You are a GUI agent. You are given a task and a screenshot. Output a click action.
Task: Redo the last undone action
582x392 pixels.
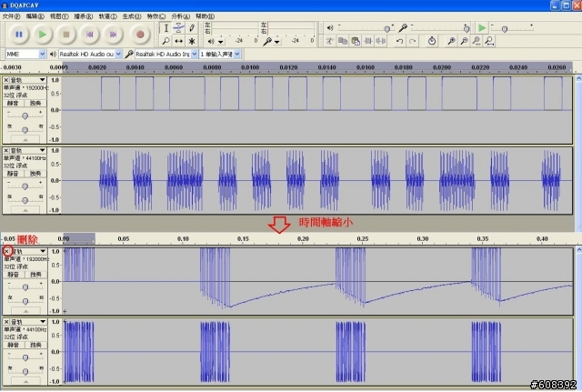[x=412, y=41]
